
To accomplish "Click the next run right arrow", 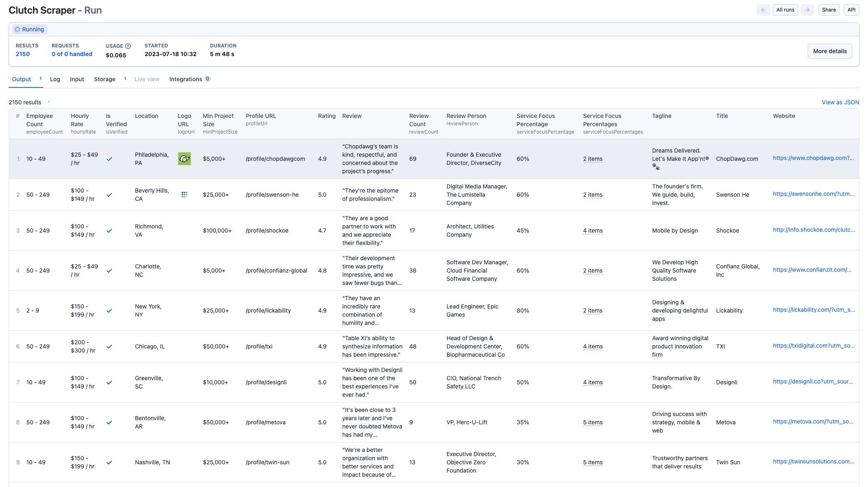I will tap(807, 10).
